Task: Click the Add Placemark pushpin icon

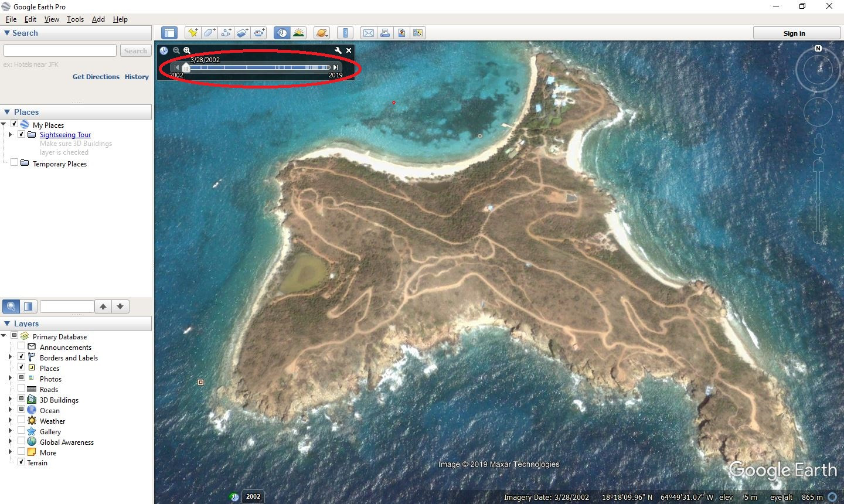Action: (x=192, y=33)
